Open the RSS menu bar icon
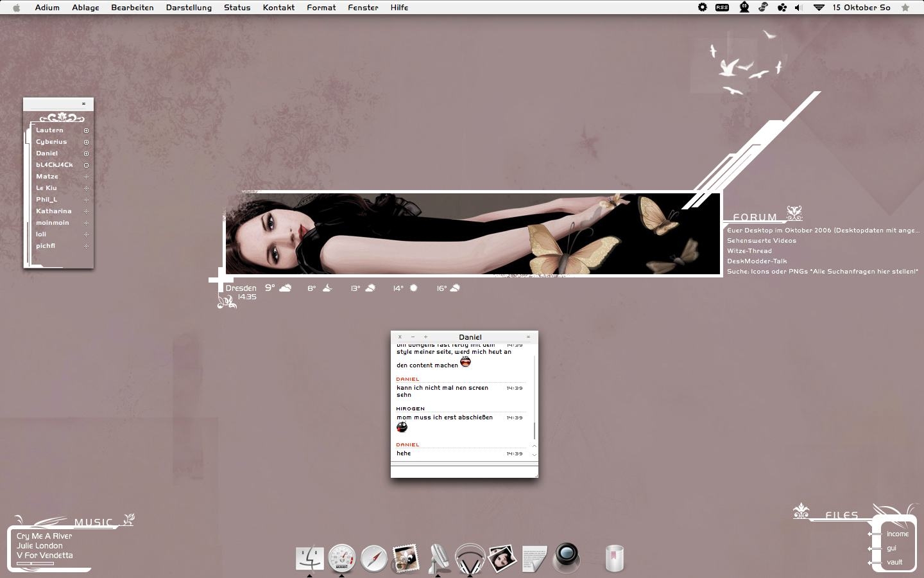The width and height of the screenshot is (924, 578). pyautogui.click(x=723, y=8)
